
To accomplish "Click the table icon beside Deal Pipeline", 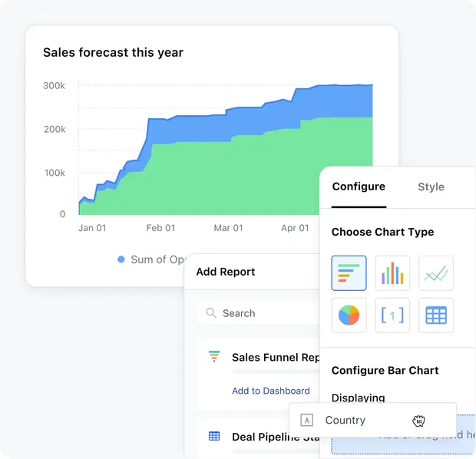I will tap(214, 436).
